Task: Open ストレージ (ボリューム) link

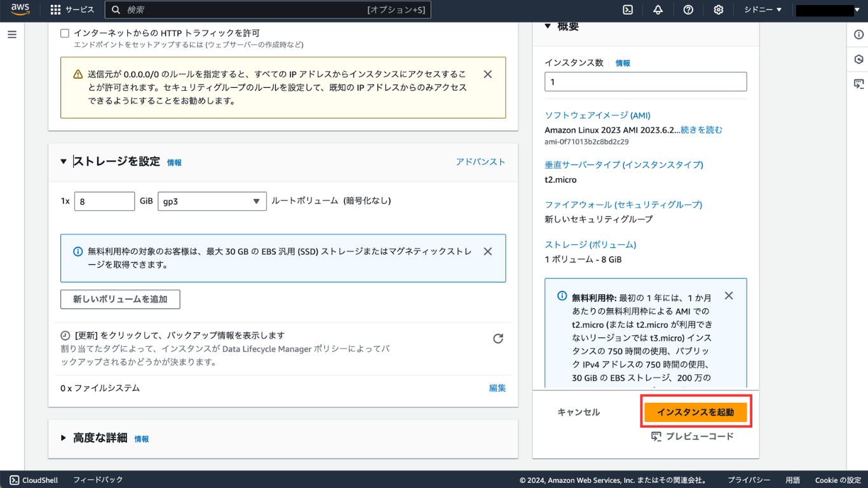Action: click(x=590, y=245)
